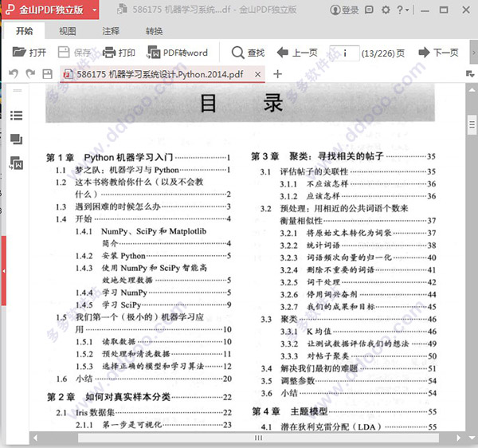478x448 pixels.
Task: Click the 2.1 Iris 数据集 entry
Action: pyautogui.click(x=144, y=413)
